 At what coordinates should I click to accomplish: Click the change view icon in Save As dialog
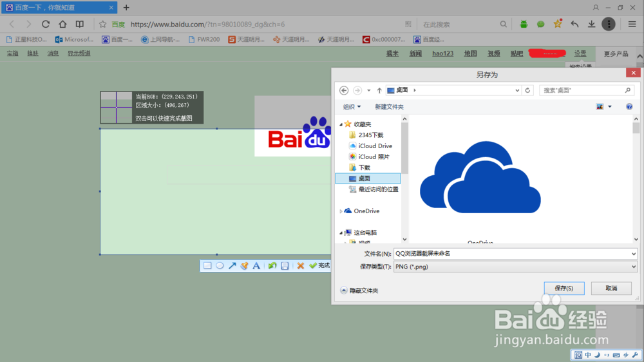(600, 107)
